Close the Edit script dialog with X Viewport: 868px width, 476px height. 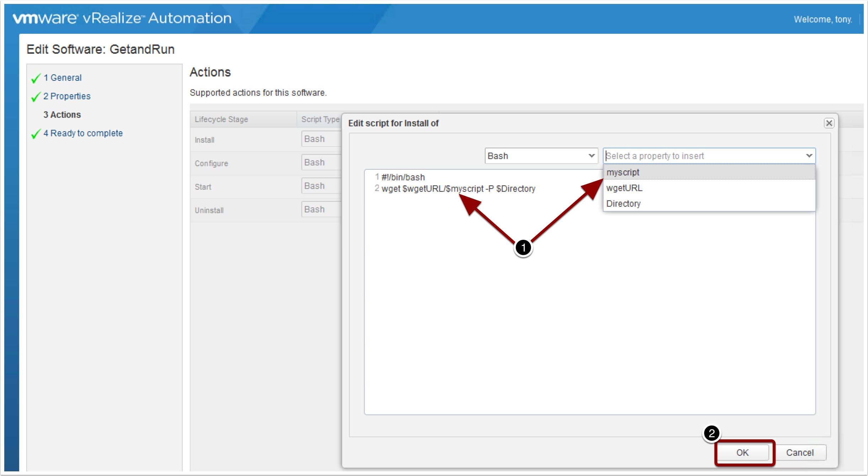(829, 123)
